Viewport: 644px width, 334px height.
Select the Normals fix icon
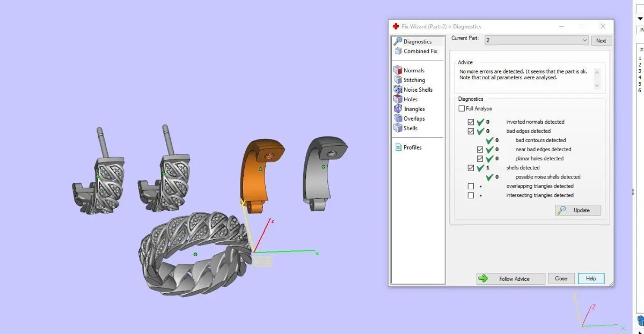coord(398,70)
